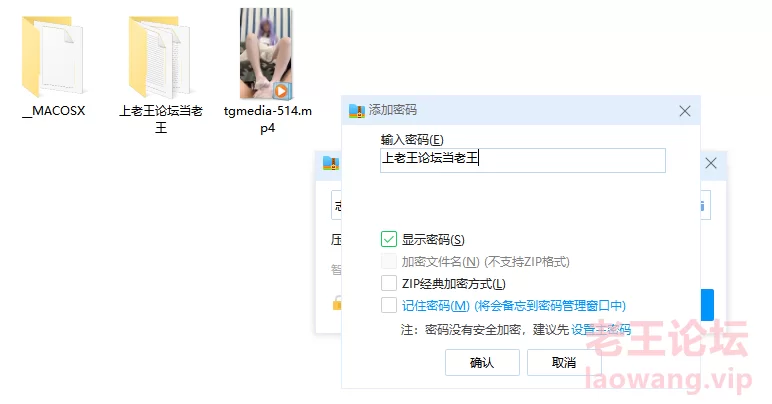Tick the 记住密码 checkbox
Screen dimensions: 772x404
(388, 305)
